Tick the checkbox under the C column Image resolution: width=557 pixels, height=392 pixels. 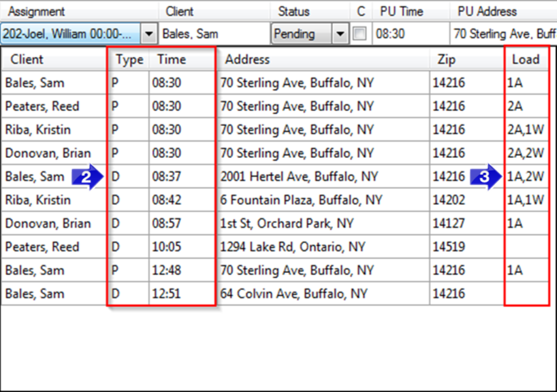(x=360, y=34)
